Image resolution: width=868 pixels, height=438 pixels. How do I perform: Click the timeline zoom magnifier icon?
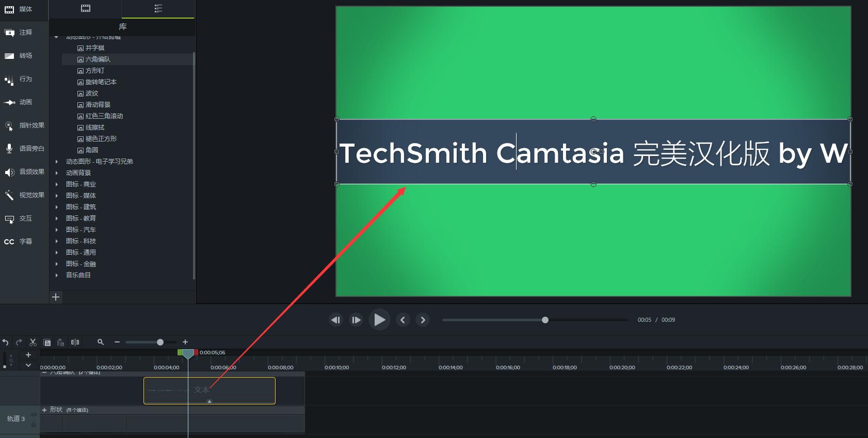pyautogui.click(x=101, y=342)
